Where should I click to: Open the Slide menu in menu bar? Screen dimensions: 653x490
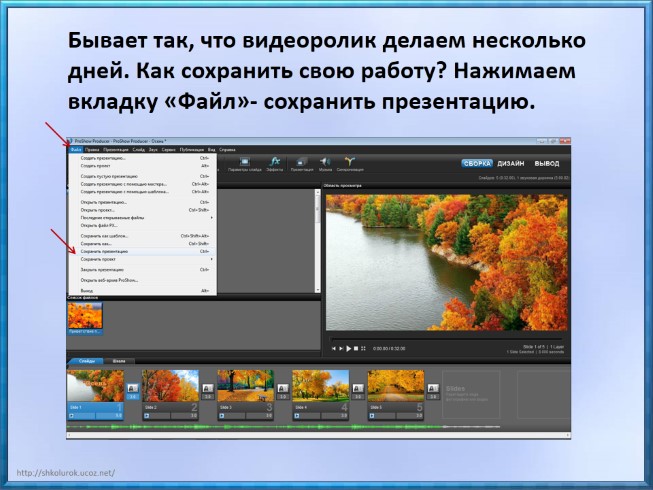pyautogui.click(x=138, y=149)
